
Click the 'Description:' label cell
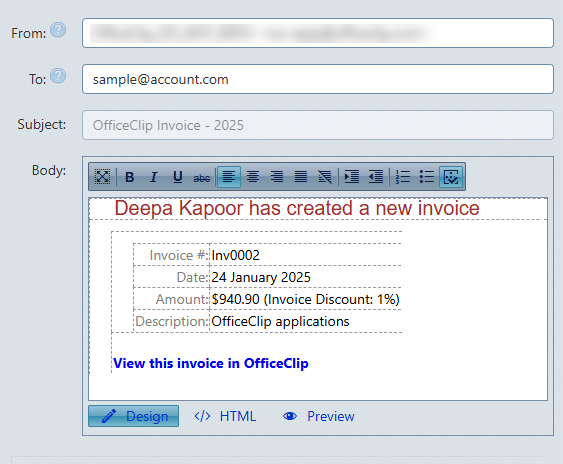[171, 321]
